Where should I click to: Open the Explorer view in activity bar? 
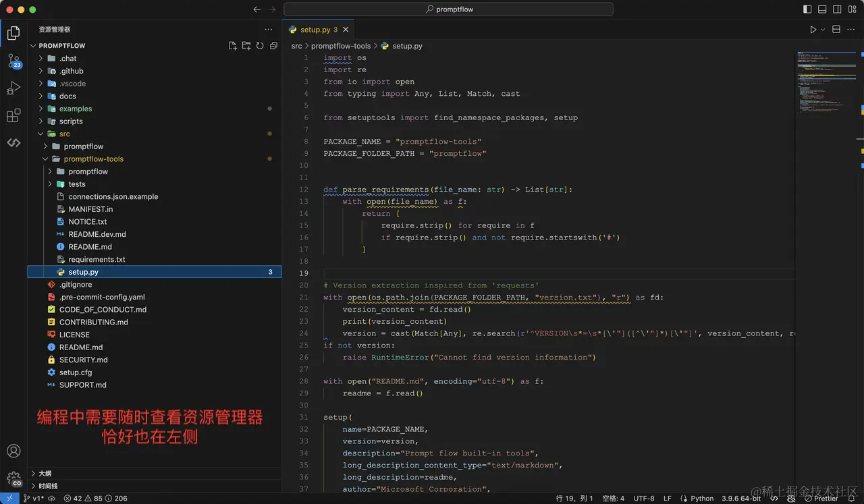pyautogui.click(x=13, y=32)
